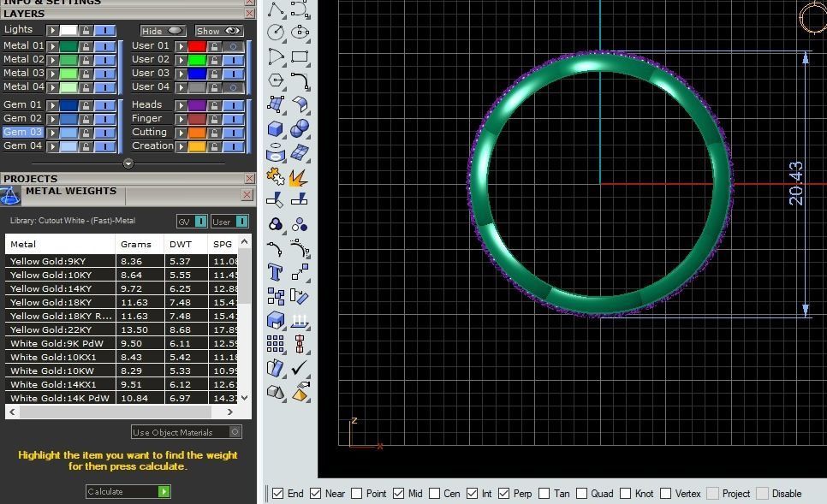This screenshot has height=504, width=827.
Task: Expand Creation layer arrow
Action: 181,146
